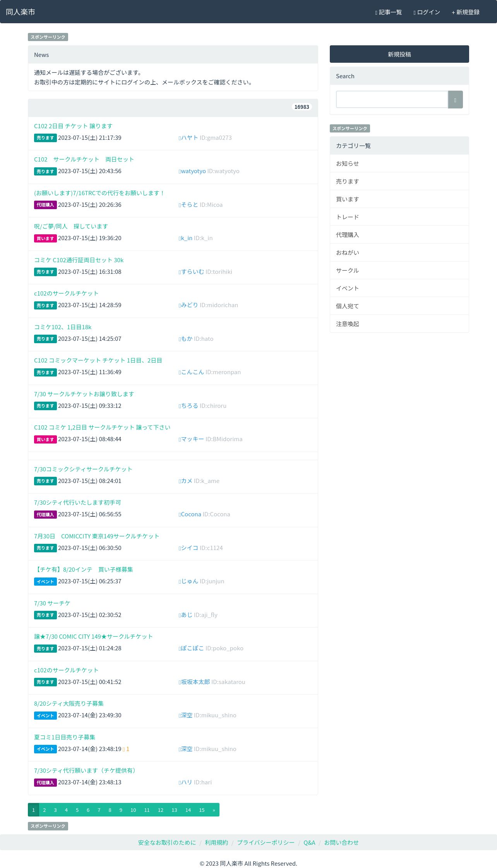Click comment count icon on 夏コミ1日目売り子募集
The image size is (497, 868).
click(x=126, y=749)
